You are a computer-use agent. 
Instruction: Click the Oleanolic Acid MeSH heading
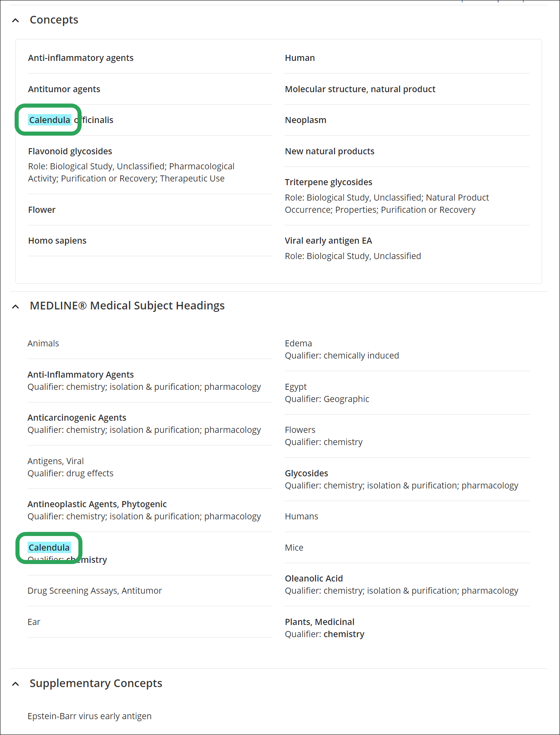point(314,578)
